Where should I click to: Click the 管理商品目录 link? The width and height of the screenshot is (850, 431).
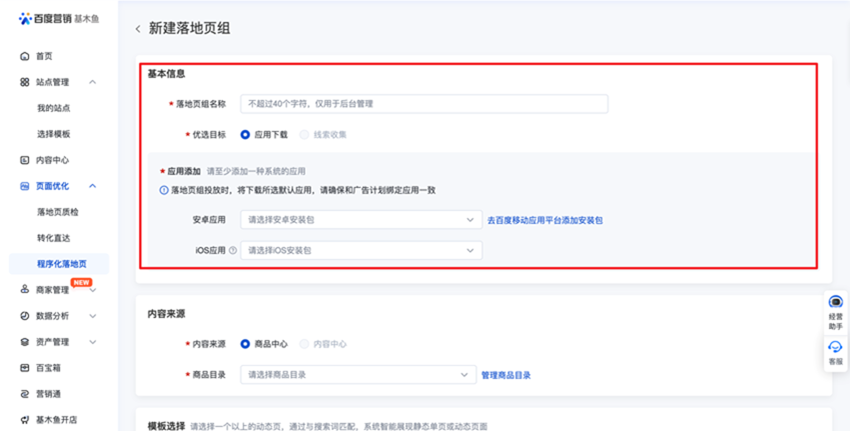[506, 375]
